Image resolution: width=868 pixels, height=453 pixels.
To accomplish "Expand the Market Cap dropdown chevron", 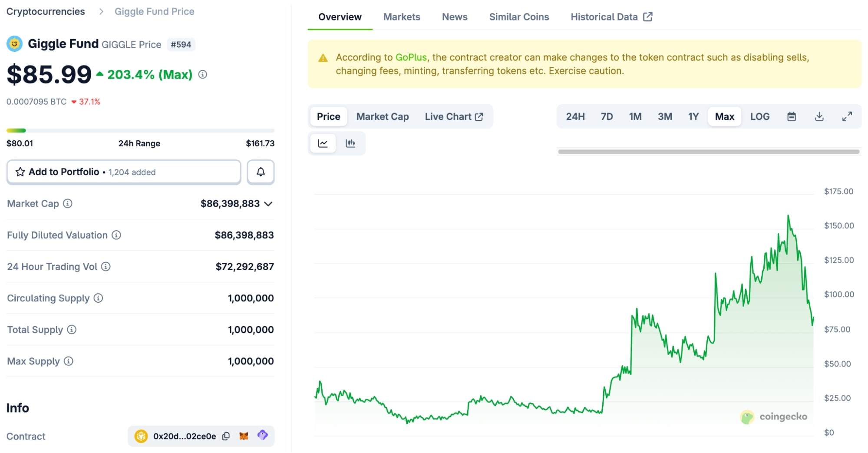I will point(268,204).
